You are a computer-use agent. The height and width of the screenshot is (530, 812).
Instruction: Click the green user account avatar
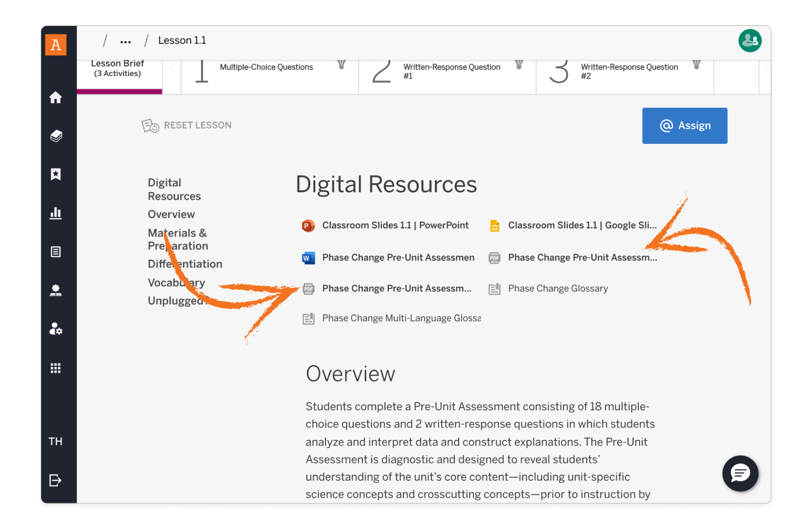[x=750, y=41]
